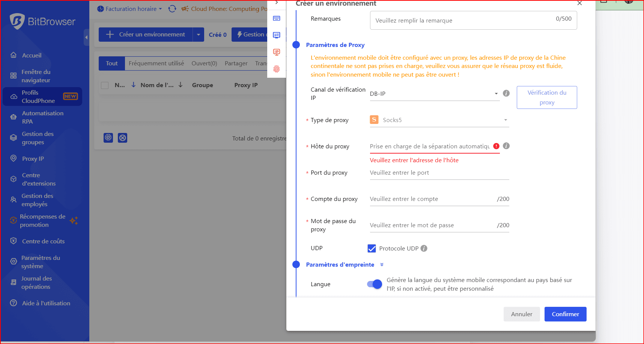Toggle the Langue switch off
The height and width of the screenshot is (344, 644).
(x=374, y=284)
